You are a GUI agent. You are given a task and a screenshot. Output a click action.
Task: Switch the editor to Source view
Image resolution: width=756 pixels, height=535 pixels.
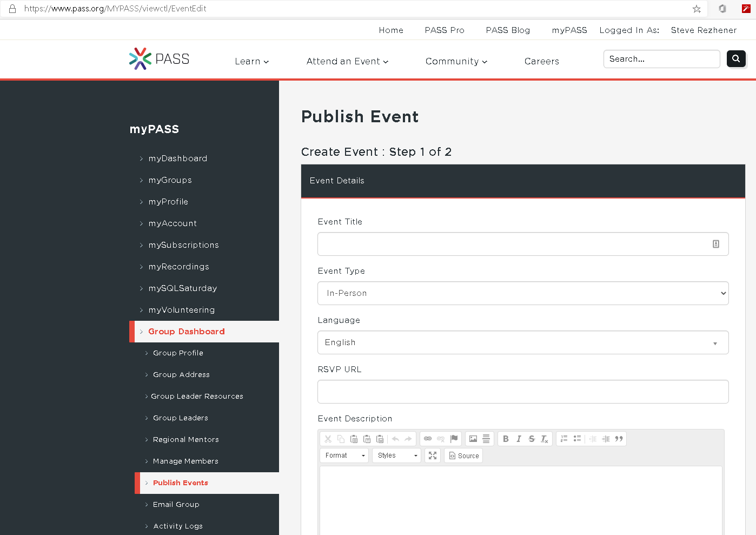[x=463, y=455]
